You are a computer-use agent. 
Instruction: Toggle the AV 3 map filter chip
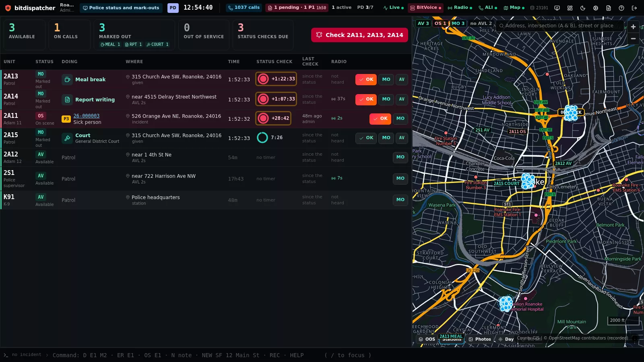tap(423, 23)
